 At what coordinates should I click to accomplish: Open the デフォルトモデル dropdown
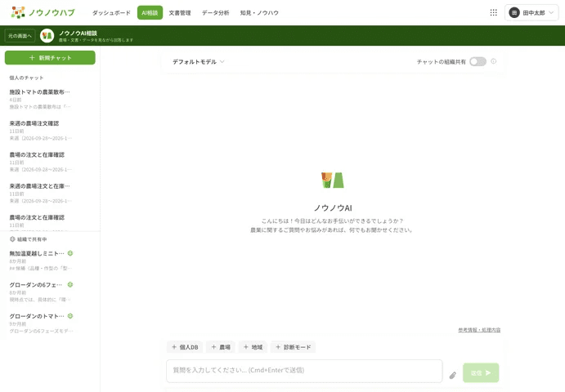[199, 62]
